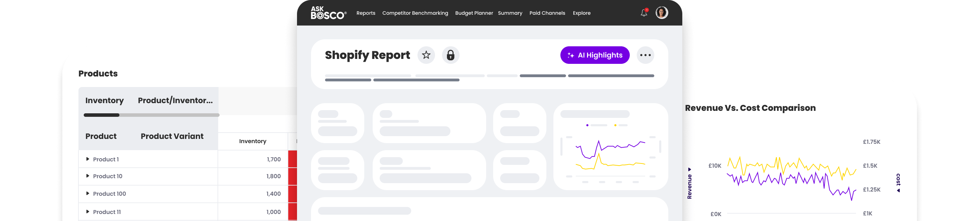Open the notifications bell
The height and width of the screenshot is (221, 980).
tap(644, 13)
